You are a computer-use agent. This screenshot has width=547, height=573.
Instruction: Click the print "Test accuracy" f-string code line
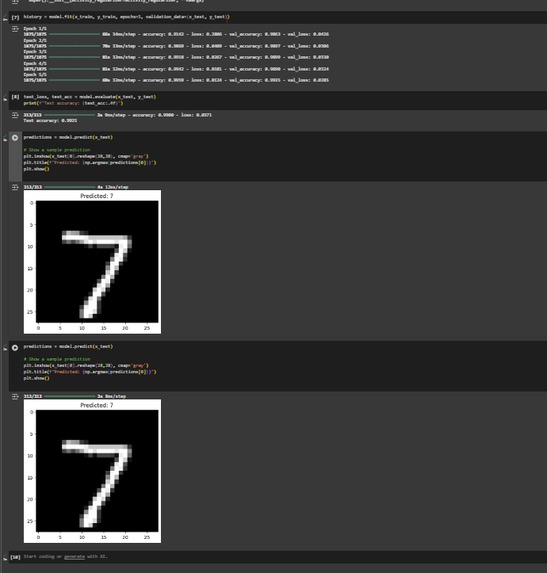pos(73,103)
